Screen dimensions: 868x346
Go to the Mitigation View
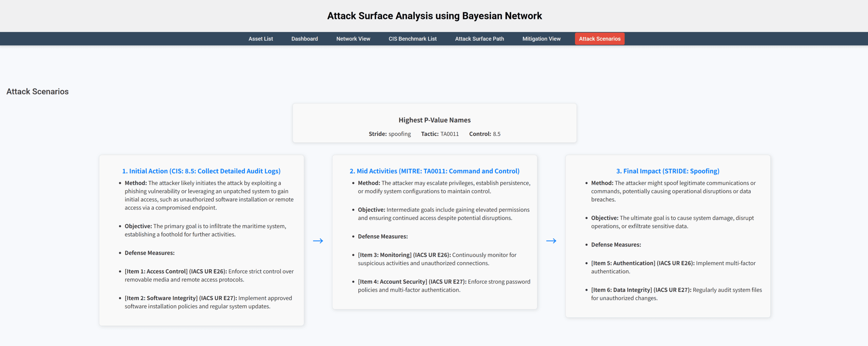pyautogui.click(x=541, y=38)
